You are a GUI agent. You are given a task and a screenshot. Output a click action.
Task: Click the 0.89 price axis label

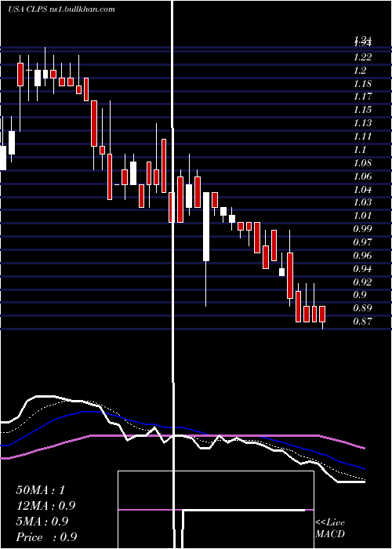click(362, 307)
